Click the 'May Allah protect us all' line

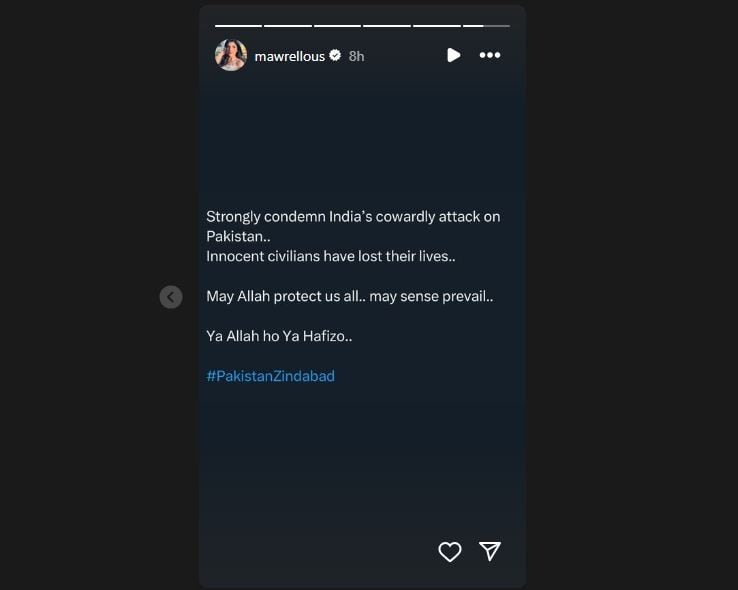350,296
